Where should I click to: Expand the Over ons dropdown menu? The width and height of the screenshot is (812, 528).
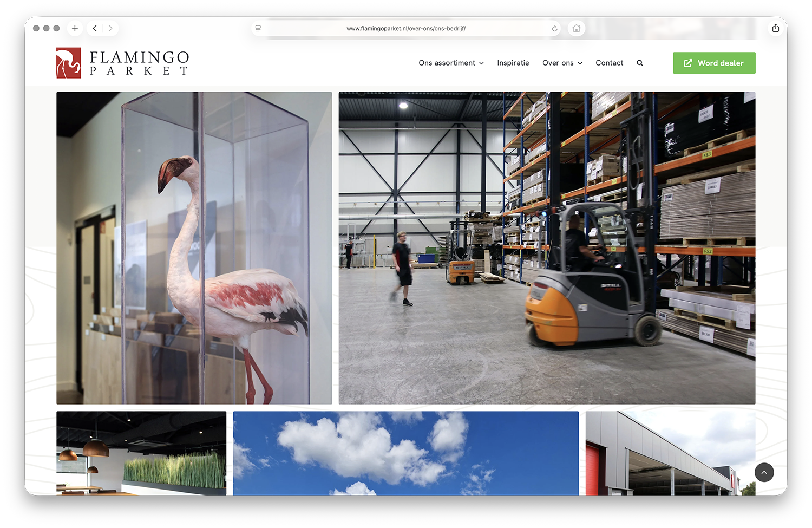(562, 63)
